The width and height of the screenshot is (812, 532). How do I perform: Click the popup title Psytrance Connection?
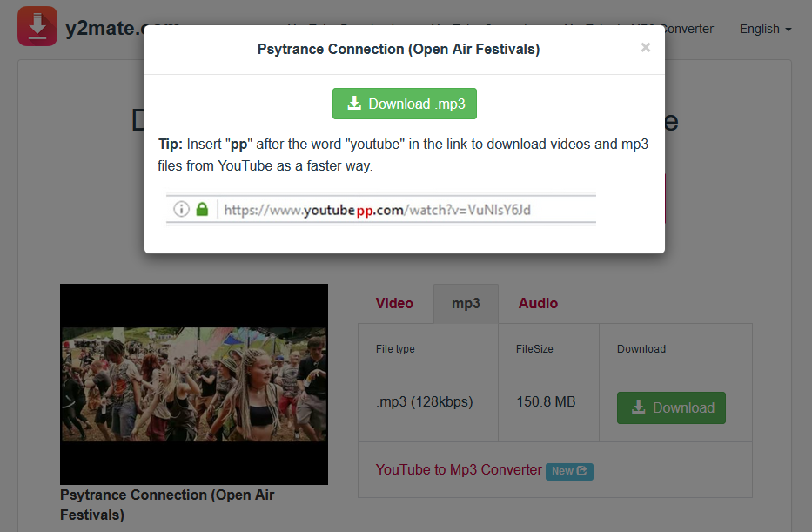[399, 50]
